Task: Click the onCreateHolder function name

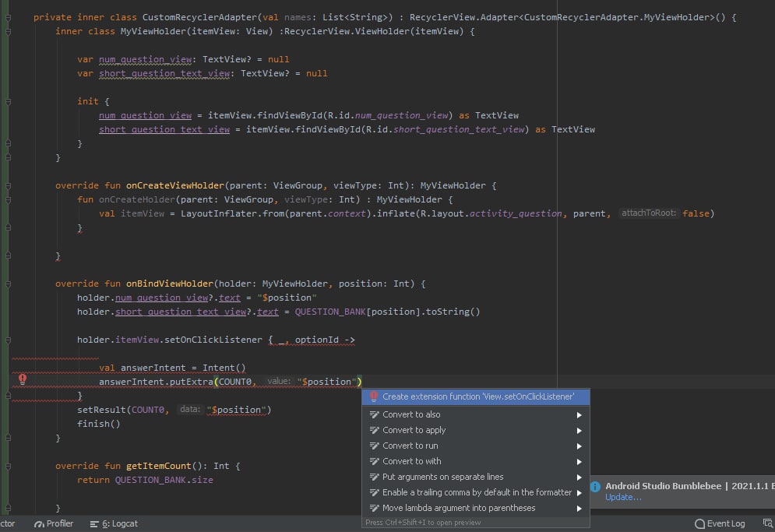Action: 137,199
